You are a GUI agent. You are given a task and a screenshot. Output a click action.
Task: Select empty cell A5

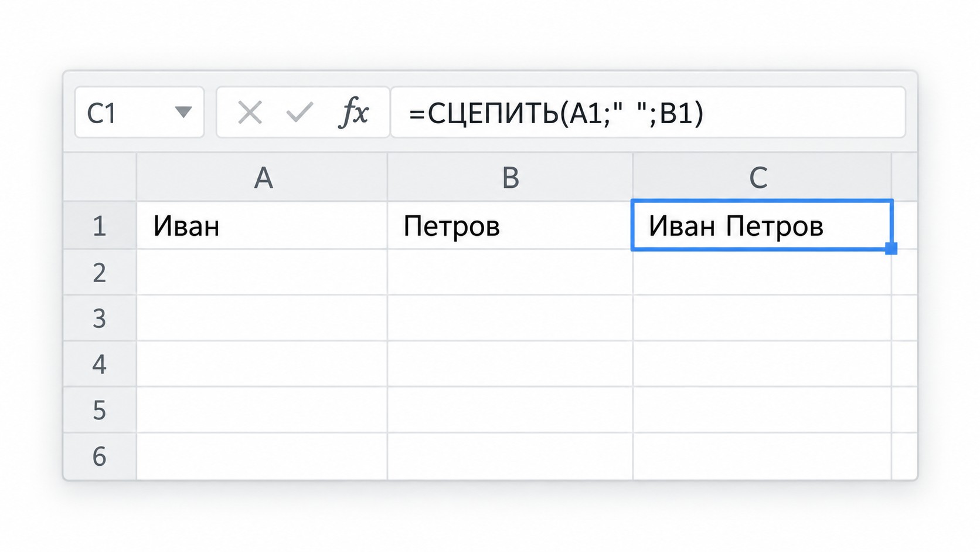pos(262,410)
